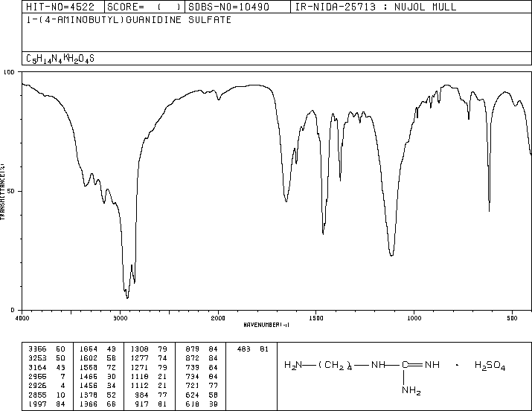This screenshot has height=411, width=532.
Task: Select compound name "1-(4-AMINOBUTYL)GUANIDINE SULFATE"
Action: 129,19
